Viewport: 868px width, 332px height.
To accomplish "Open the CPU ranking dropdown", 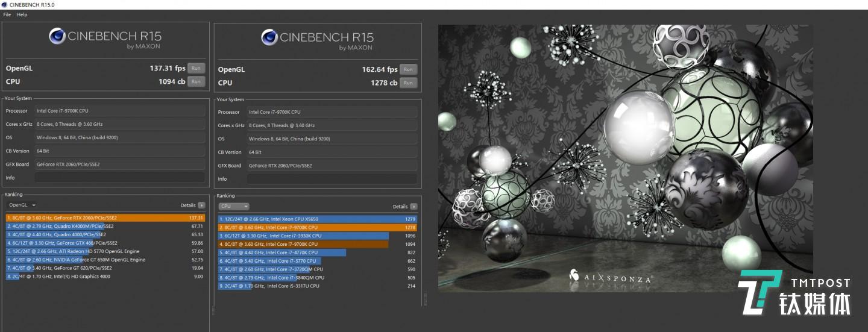I will click(234, 206).
